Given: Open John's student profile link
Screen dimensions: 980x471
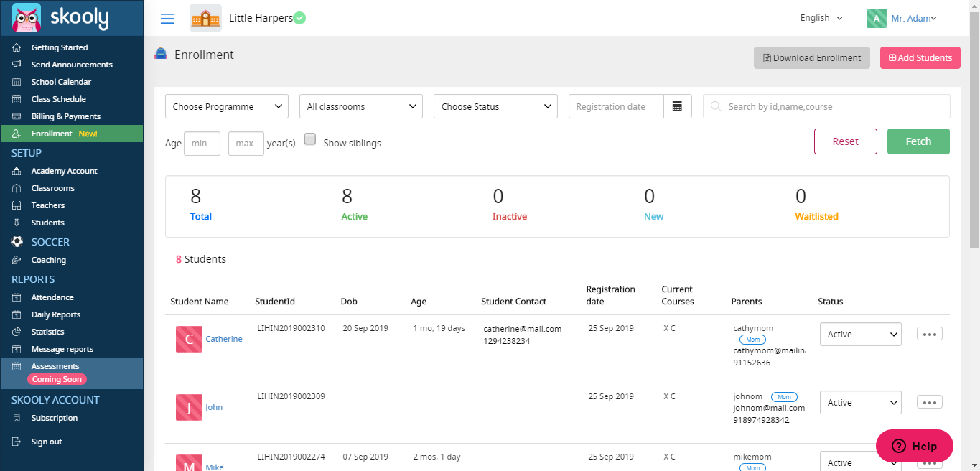Looking at the screenshot, I should [214, 407].
